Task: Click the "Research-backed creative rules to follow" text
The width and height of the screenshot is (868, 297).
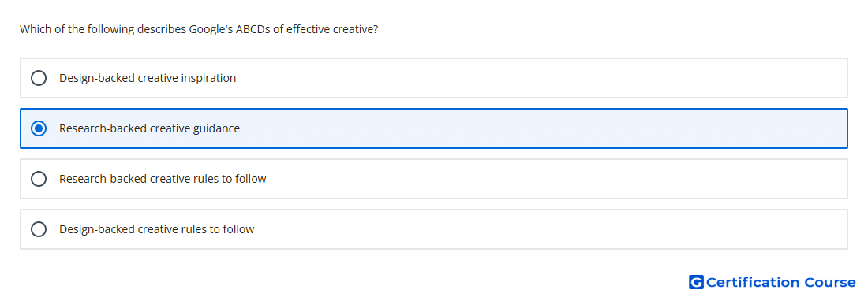Action: (163, 179)
